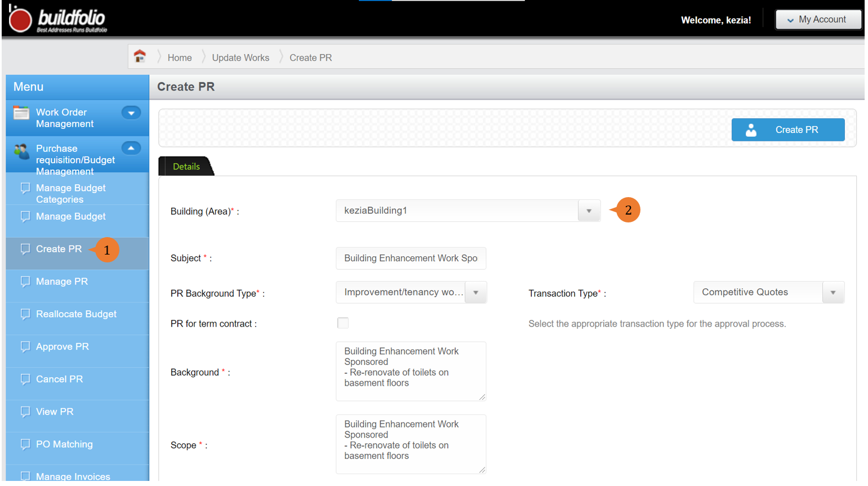868x486 pixels.
Task: Click the icon beside View PR
Action: (x=25, y=412)
